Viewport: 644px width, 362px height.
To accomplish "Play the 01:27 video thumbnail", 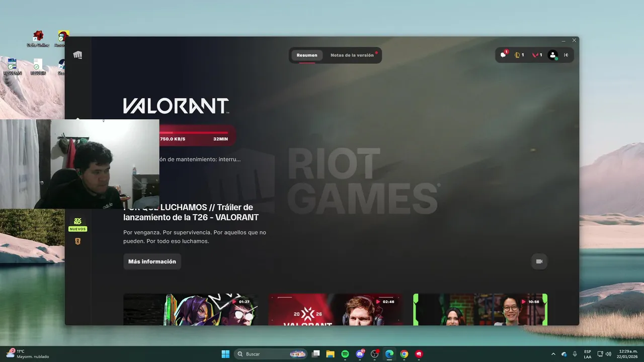I will [191, 310].
